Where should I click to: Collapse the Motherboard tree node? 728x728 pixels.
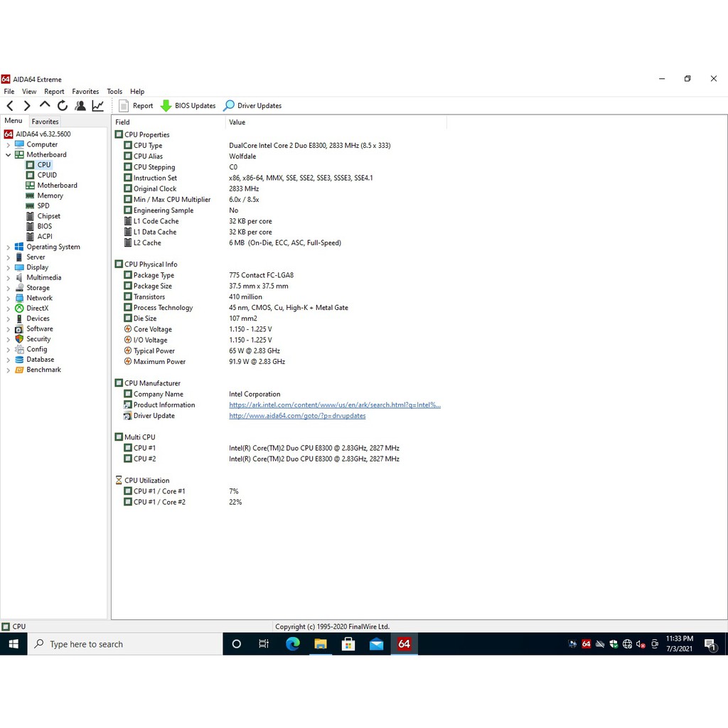coord(8,155)
